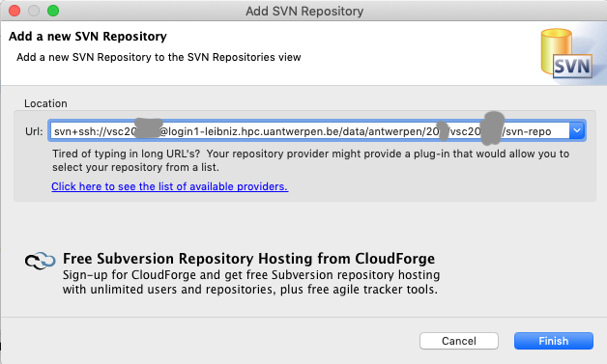Click the 'Url:' label
This screenshot has width=607, height=364.
(34, 131)
